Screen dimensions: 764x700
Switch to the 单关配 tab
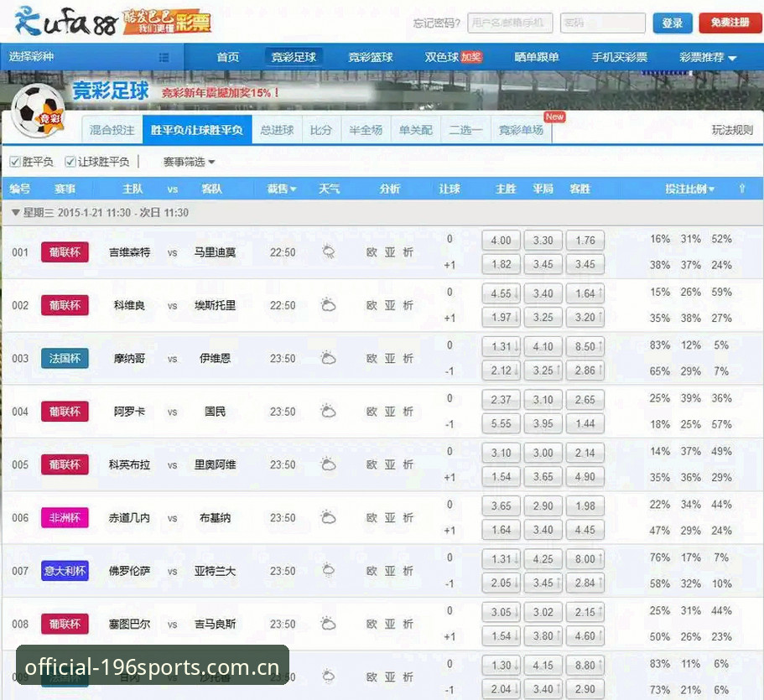tap(416, 130)
